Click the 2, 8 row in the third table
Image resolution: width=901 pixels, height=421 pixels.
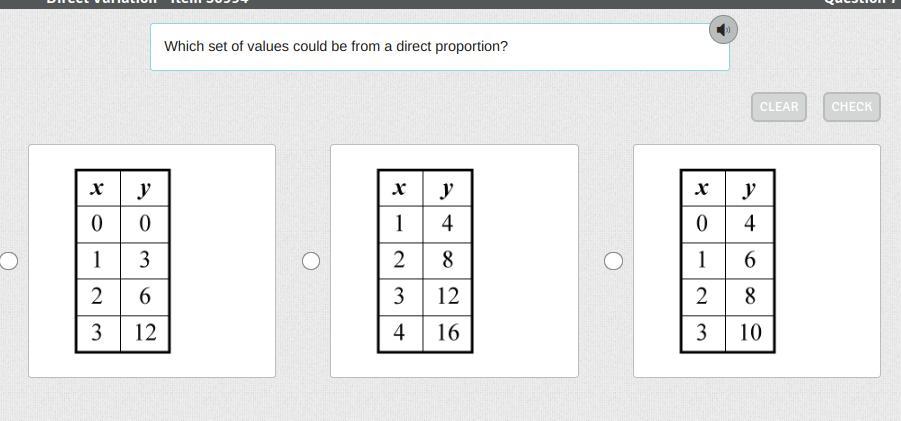click(x=727, y=297)
